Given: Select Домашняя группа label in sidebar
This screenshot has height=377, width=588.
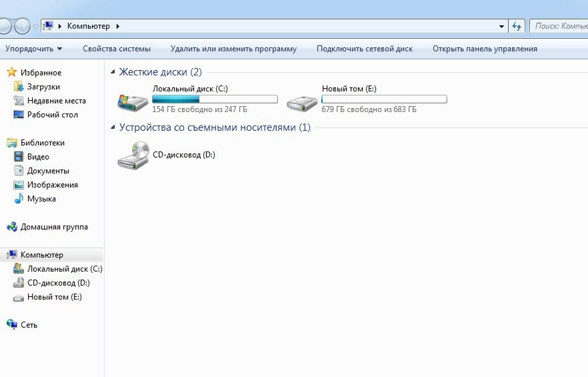Looking at the screenshot, I should coord(54,227).
